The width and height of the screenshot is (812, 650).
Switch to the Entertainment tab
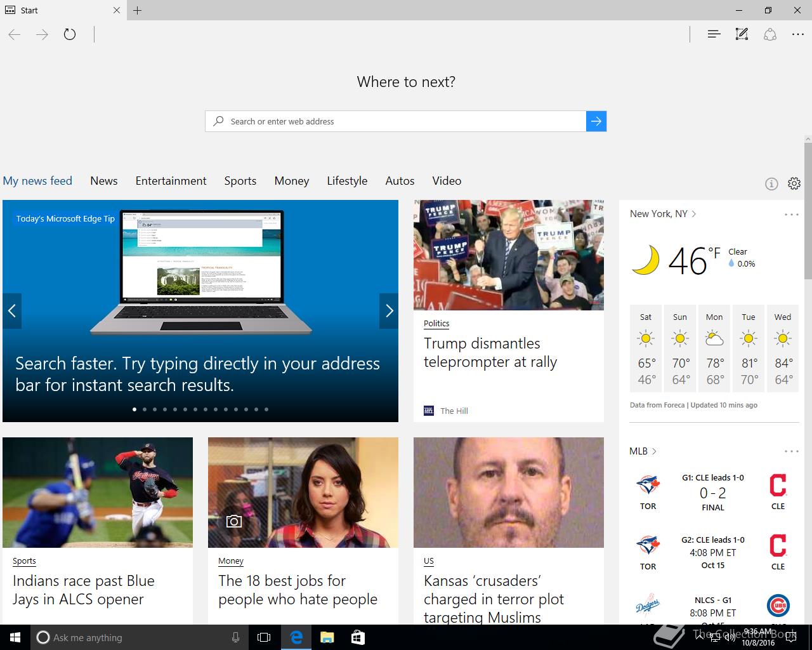pos(171,181)
